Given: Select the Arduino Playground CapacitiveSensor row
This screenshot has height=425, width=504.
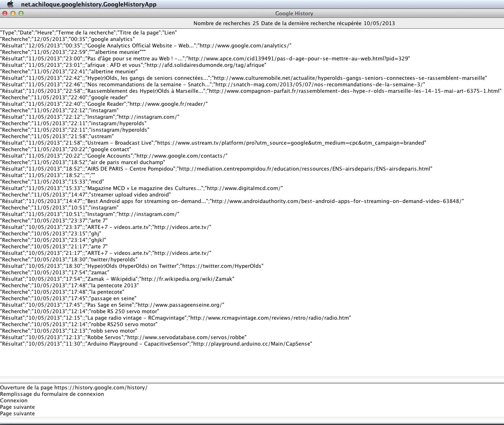Looking at the screenshot, I should pyautogui.click(x=156, y=344).
